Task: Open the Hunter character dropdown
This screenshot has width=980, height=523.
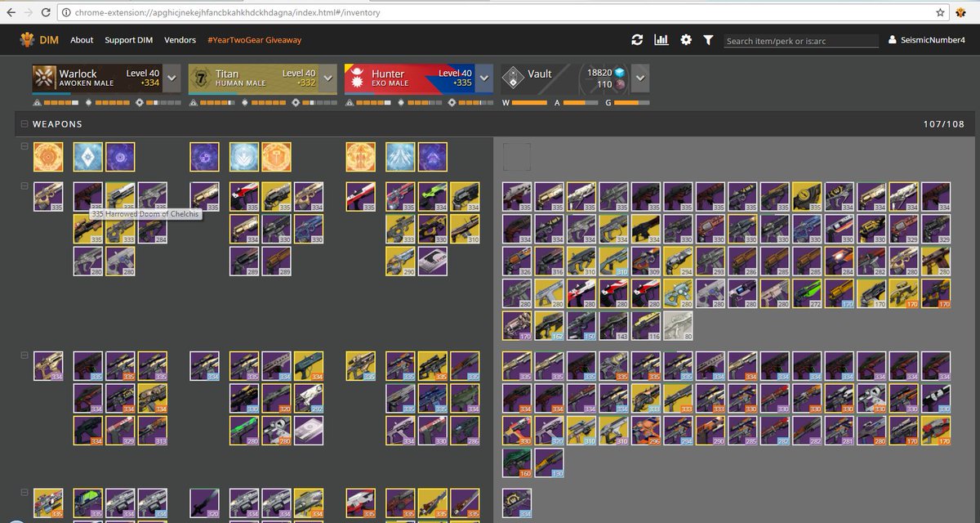Action: [x=484, y=79]
